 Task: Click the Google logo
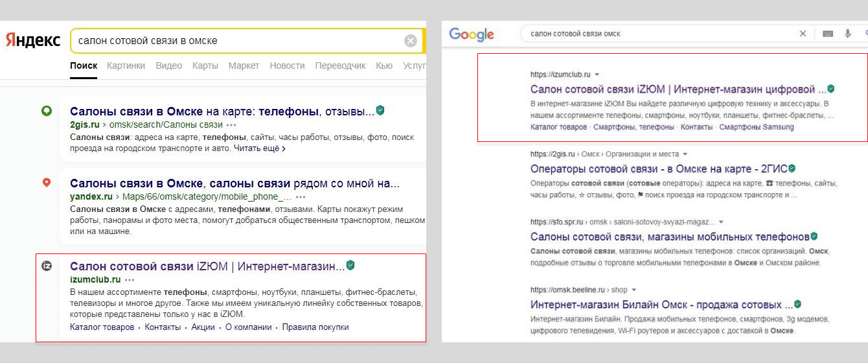[472, 34]
